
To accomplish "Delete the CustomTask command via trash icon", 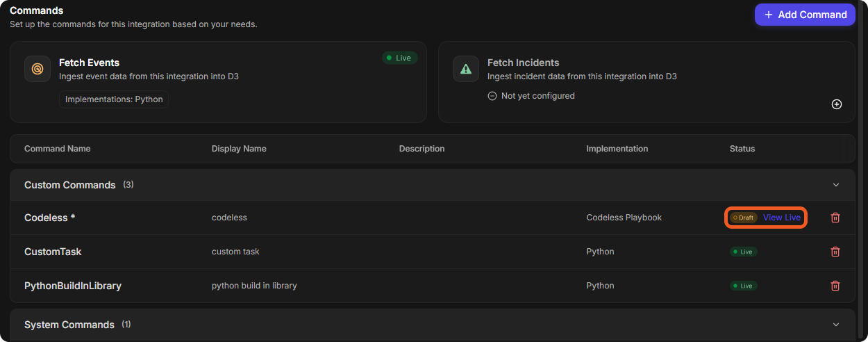I will tap(835, 252).
